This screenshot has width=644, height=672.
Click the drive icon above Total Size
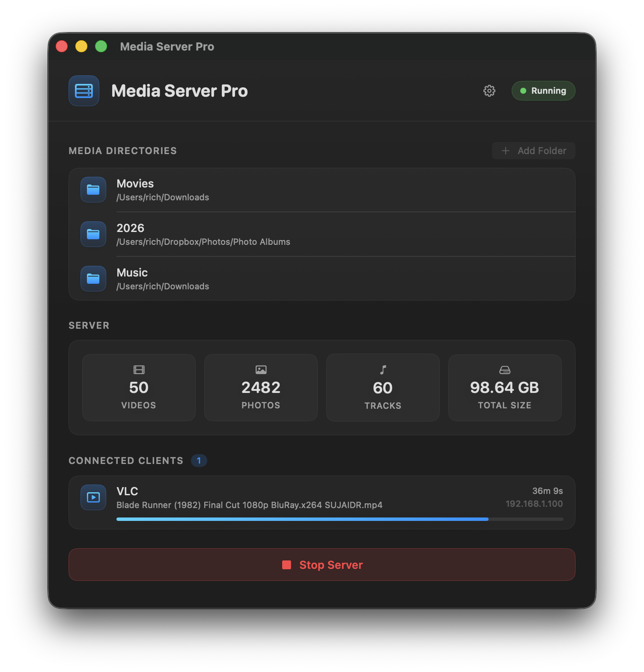(505, 370)
